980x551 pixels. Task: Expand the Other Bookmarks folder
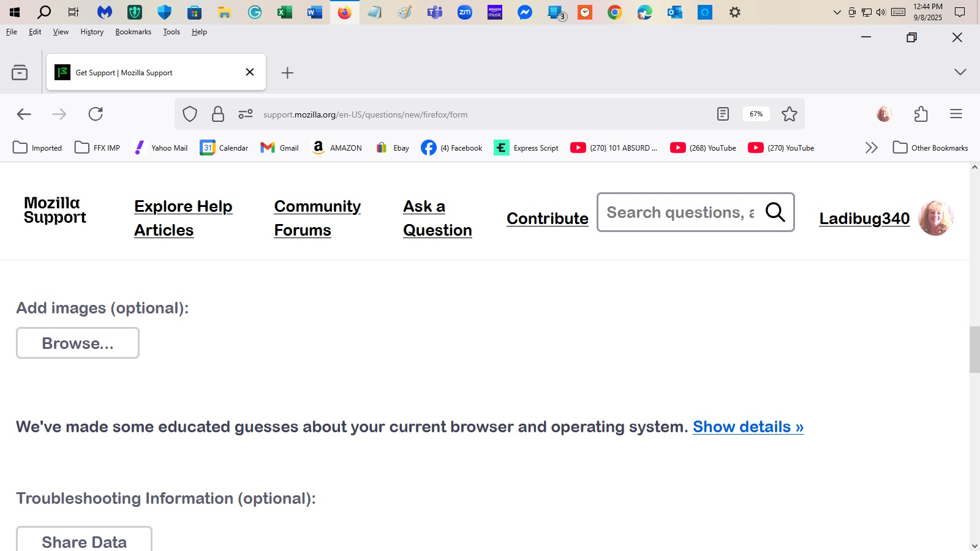(x=930, y=148)
